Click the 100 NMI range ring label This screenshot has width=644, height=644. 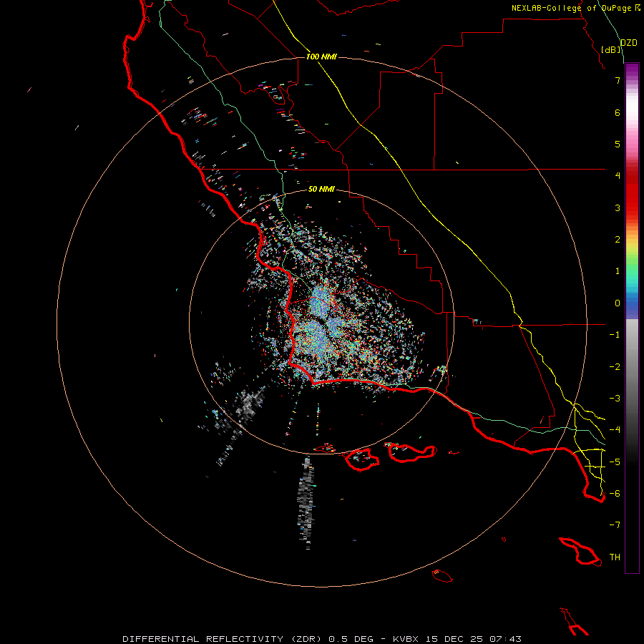pyautogui.click(x=321, y=57)
